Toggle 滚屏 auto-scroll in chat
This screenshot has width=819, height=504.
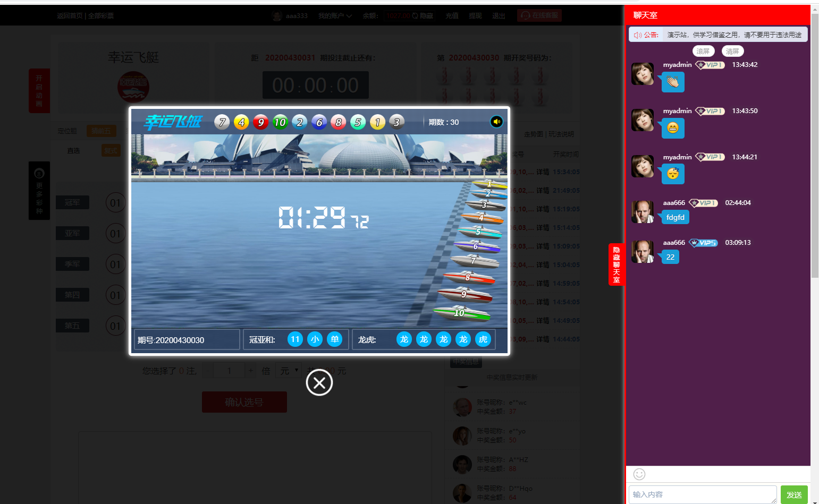tap(703, 51)
